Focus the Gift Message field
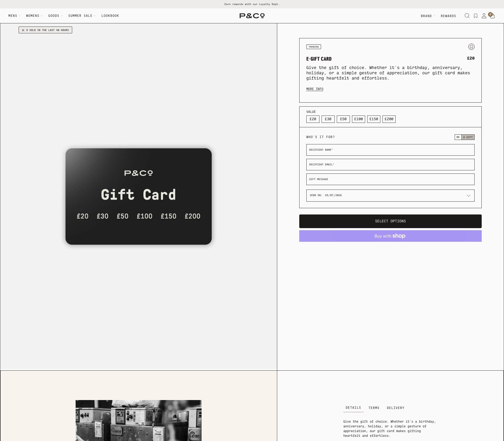 pyautogui.click(x=390, y=179)
